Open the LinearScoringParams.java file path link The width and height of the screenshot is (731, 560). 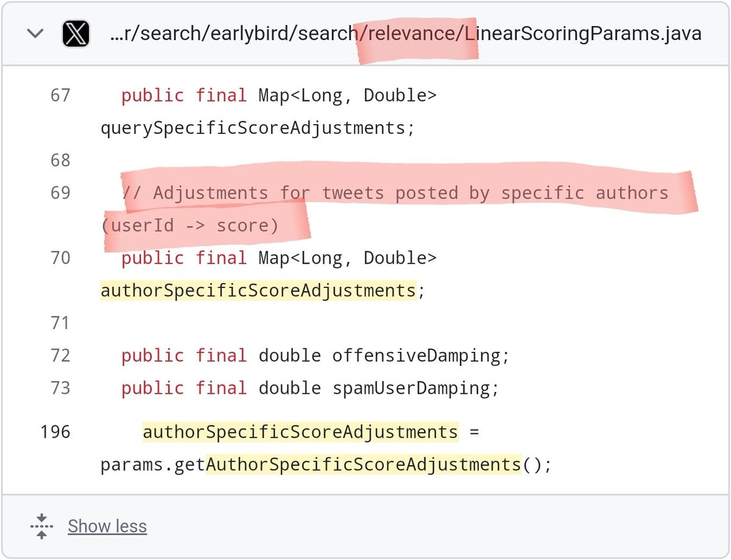coord(405,33)
